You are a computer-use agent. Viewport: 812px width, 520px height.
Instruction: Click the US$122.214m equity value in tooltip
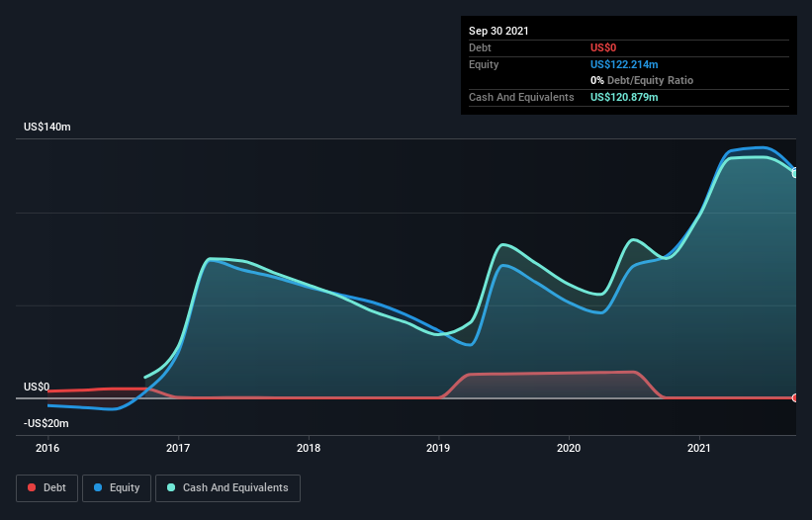click(x=624, y=64)
